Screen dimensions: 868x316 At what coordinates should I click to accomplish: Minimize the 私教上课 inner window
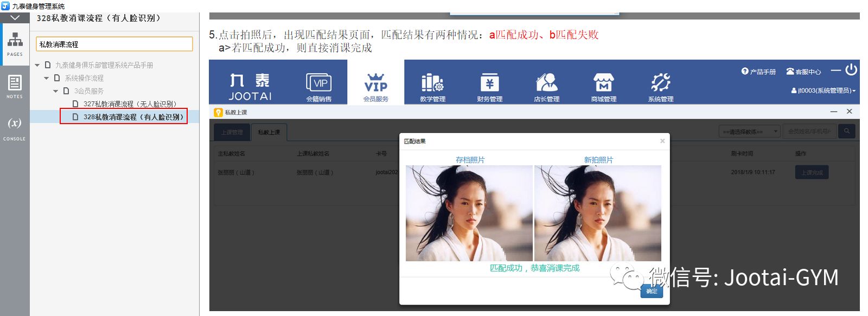click(x=834, y=111)
